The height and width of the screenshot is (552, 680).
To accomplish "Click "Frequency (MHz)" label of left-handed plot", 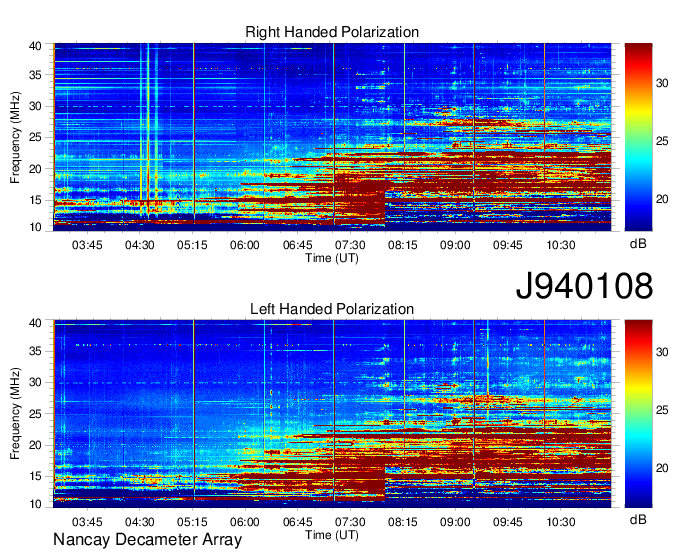I will tap(15, 414).
